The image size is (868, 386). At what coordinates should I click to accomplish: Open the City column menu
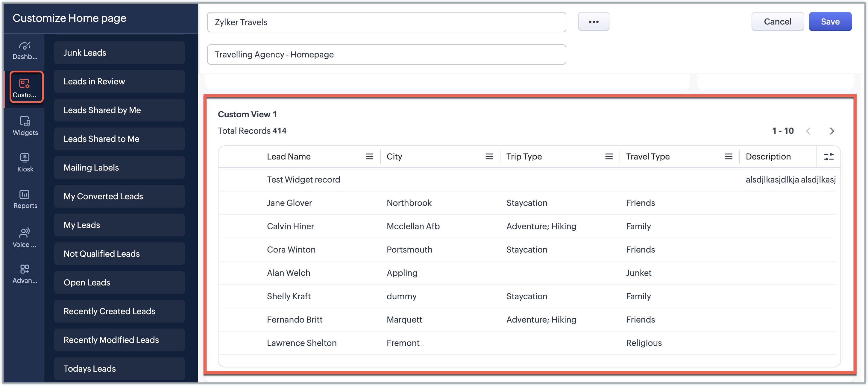coord(489,156)
